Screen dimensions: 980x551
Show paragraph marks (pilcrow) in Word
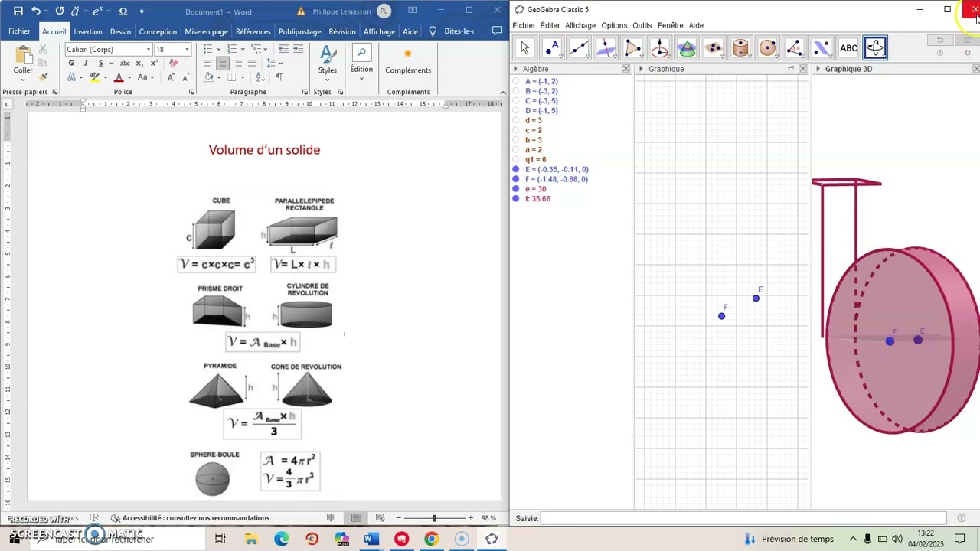(x=279, y=77)
